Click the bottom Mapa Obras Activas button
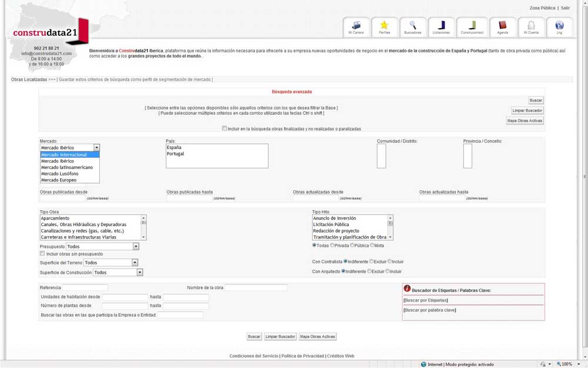The width and height of the screenshot is (588, 368). (318, 336)
